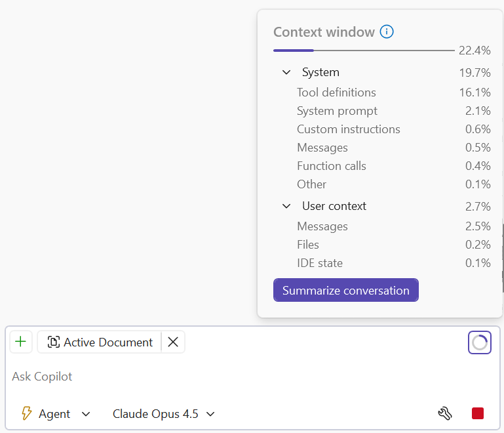Open the context window usage ring indicator

pyautogui.click(x=480, y=342)
